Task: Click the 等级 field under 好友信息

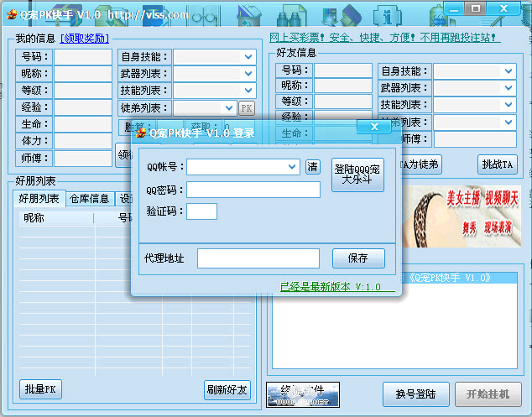Action: pos(343,102)
